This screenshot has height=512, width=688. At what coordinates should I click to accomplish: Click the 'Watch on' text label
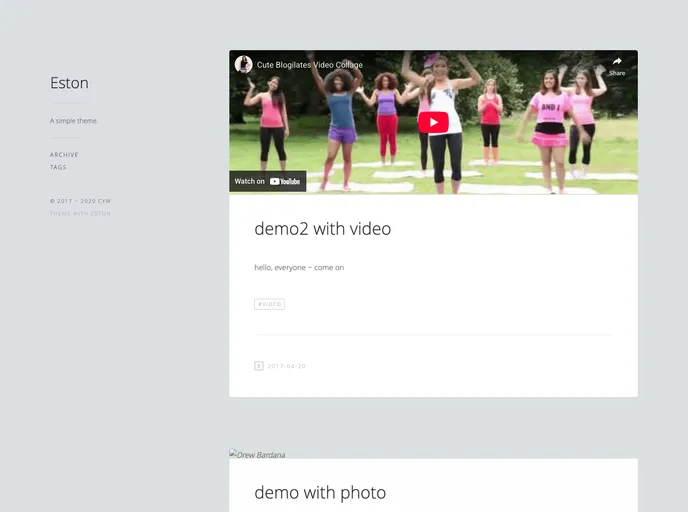(x=250, y=181)
